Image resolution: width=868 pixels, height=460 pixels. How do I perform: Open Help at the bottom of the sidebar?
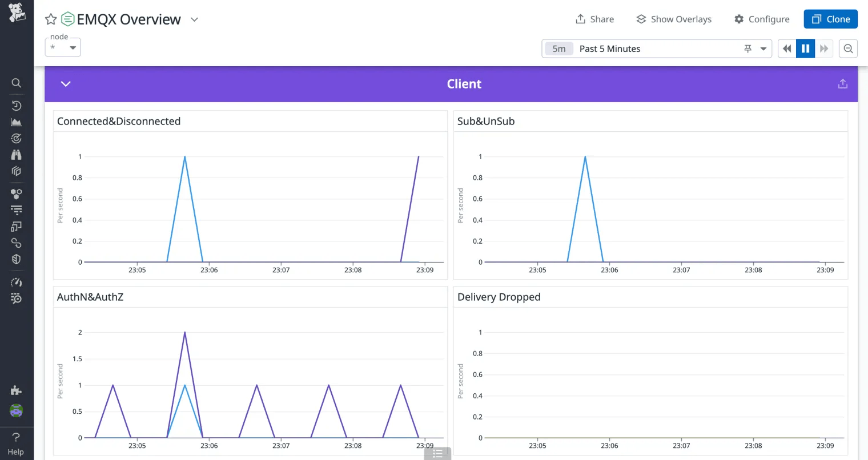point(16,444)
